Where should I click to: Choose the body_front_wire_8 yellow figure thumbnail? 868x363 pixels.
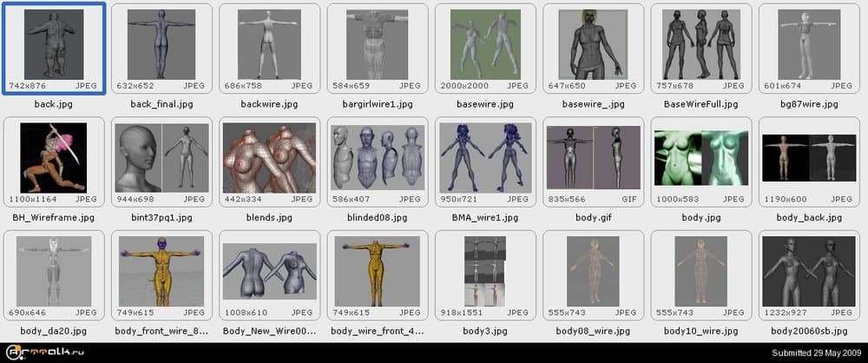(x=161, y=272)
